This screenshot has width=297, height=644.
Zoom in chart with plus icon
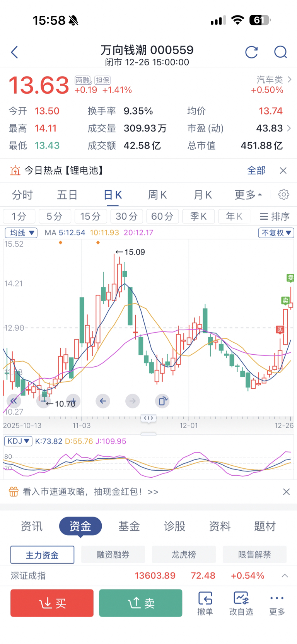[x=73, y=401]
